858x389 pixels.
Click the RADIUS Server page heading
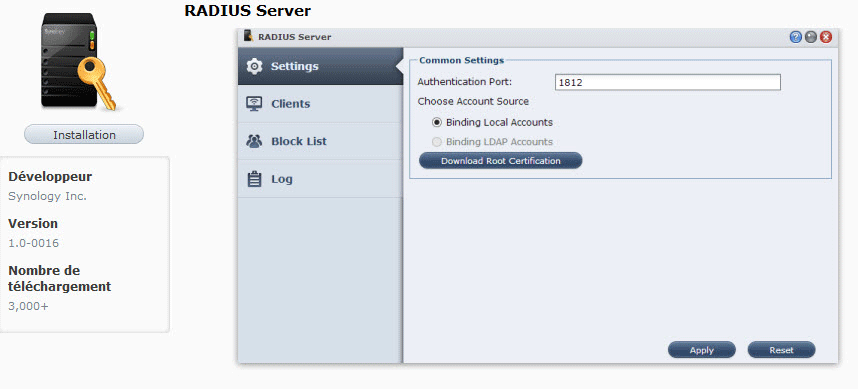(x=247, y=10)
